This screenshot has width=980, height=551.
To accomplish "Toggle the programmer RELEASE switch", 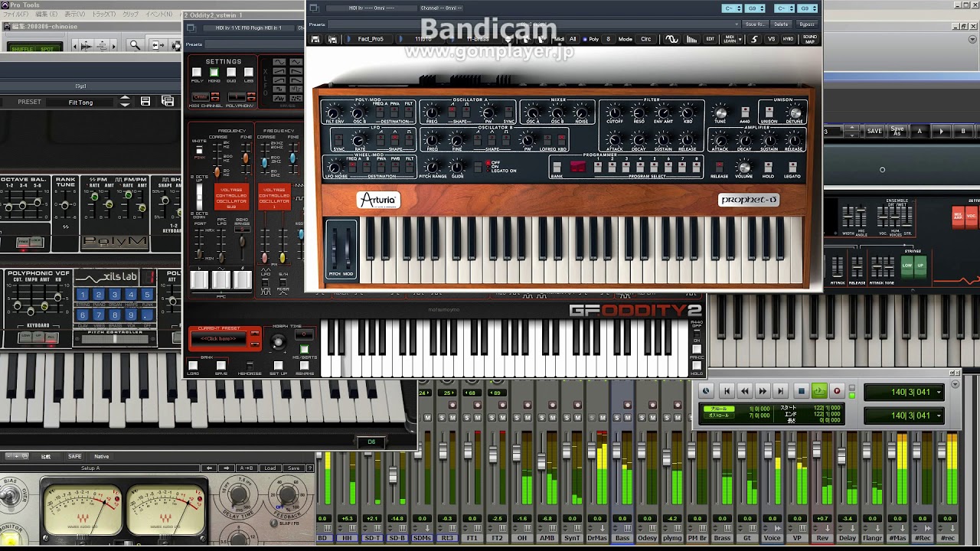I will click(720, 167).
